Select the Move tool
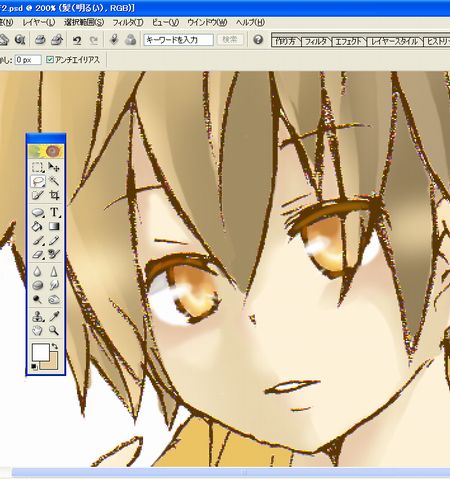The image size is (450, 479). coord(54,167)
